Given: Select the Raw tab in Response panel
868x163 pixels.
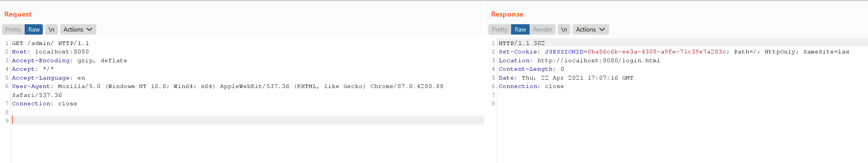Looking at the screenshot, I should 520,30.
